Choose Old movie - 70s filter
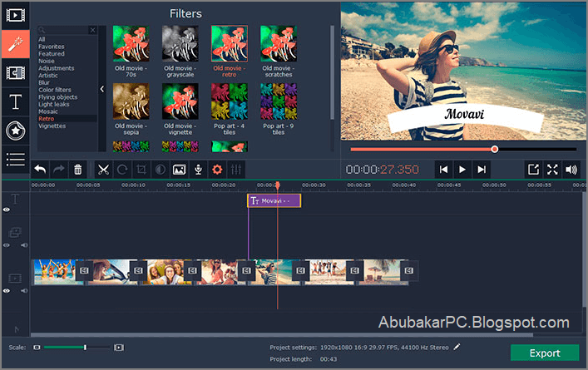 (x=131, y=43)
